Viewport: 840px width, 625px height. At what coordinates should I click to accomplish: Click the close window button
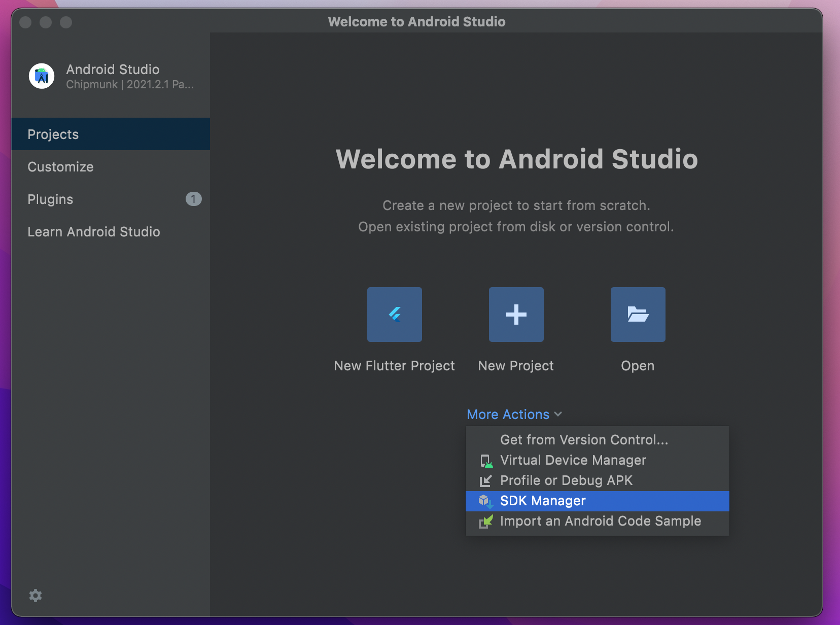25,22
